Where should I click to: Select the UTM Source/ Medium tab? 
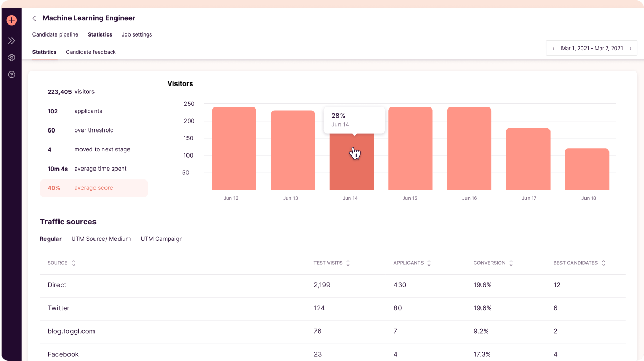[x=101, y=239]
